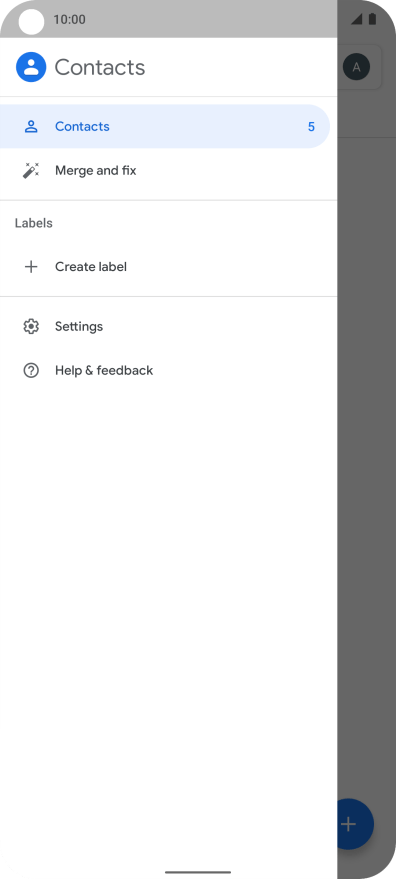Tap the battery status icon

(x=372, y=19)
